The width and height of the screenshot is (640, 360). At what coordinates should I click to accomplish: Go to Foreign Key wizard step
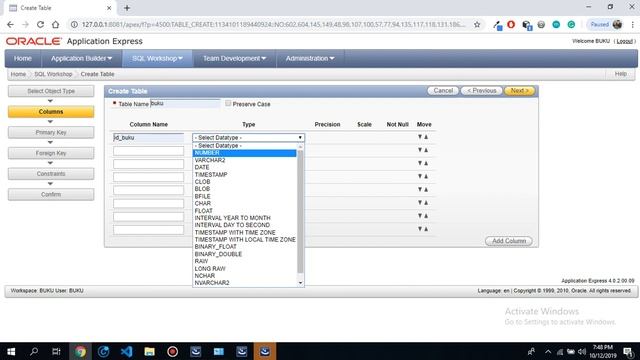(x=51, y=153)
